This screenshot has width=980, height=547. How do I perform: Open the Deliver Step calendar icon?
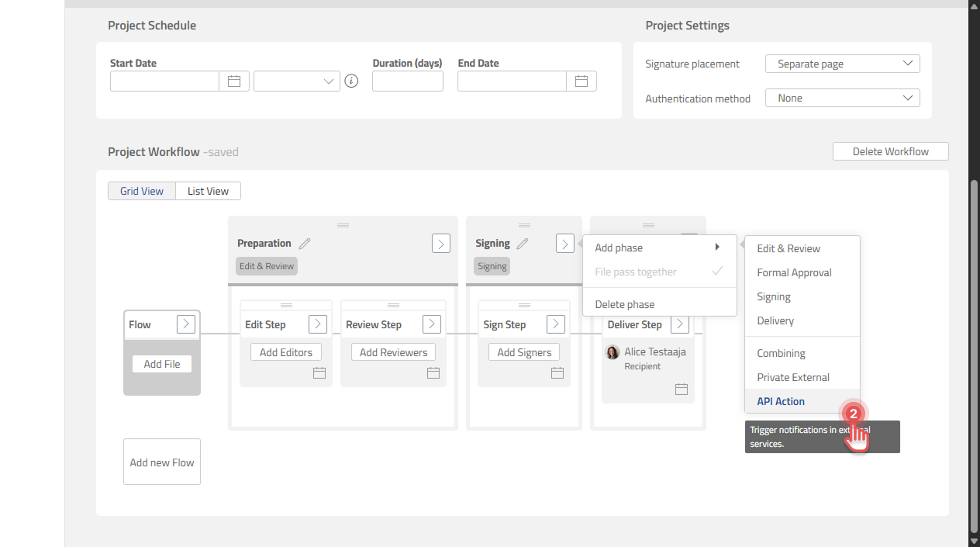(682, 389)
